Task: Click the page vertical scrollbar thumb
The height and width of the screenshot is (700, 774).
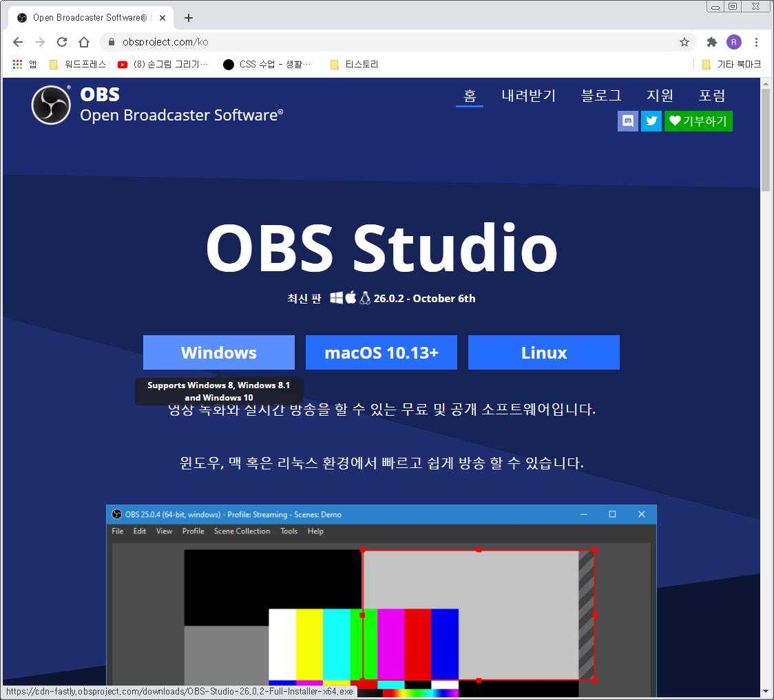Action: 766,139
